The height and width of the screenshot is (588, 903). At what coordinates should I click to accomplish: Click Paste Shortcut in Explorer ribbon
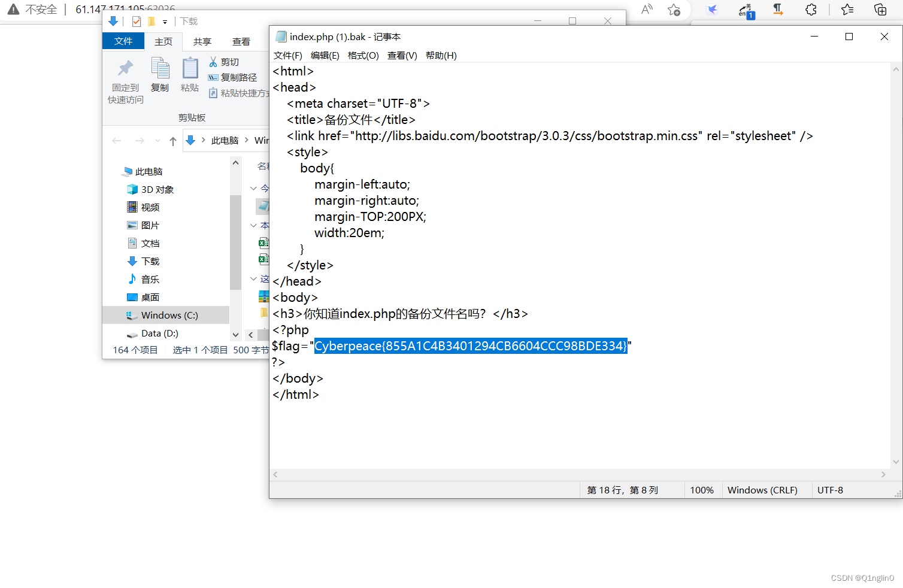238,93
